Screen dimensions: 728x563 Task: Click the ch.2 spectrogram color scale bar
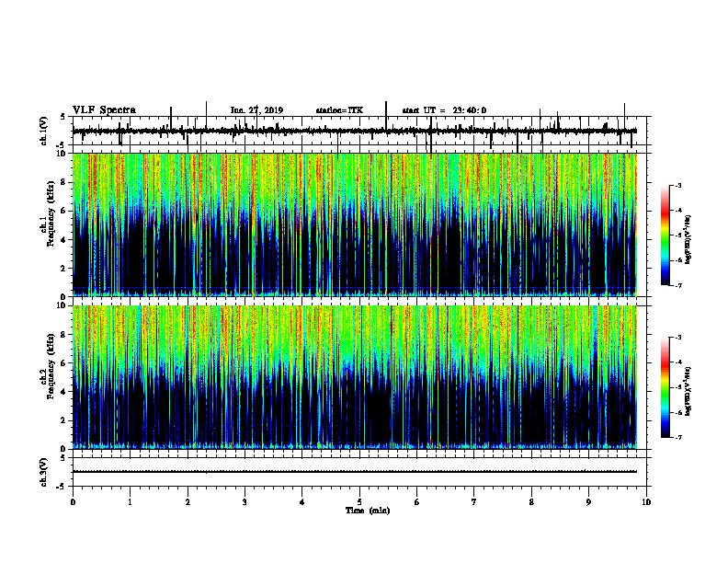coord(665,387)
